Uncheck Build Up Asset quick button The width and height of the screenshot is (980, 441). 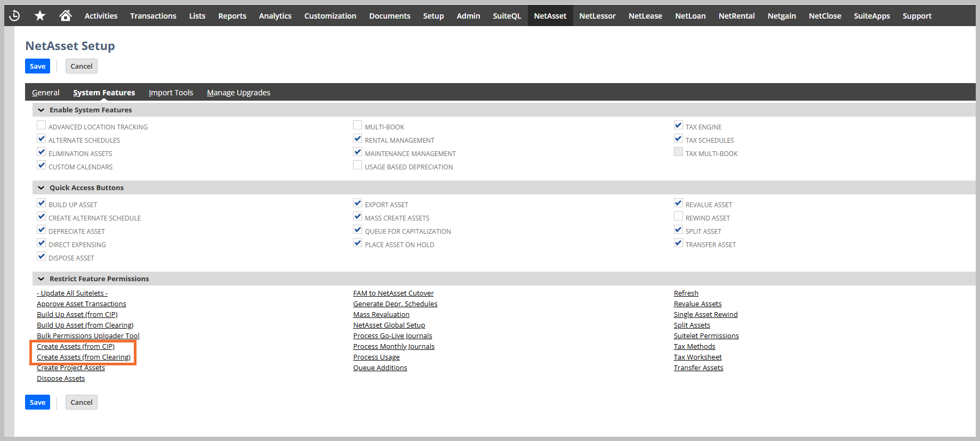tap(42, 203)
